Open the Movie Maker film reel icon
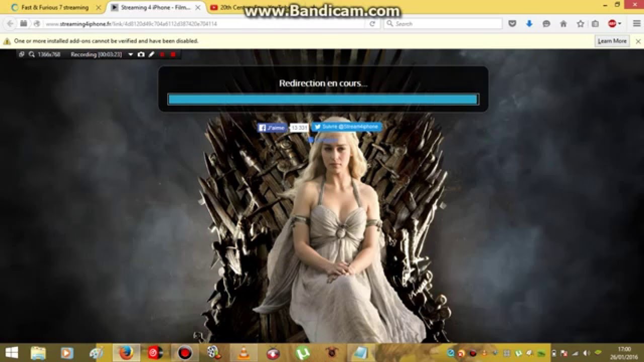Image resolution: width=644 pixels, height=362 pixels. click(x=214, y=353)
